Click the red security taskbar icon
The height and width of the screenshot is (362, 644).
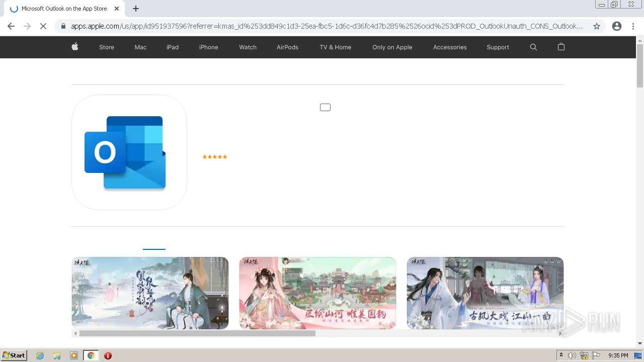click(x=108, y=355)
